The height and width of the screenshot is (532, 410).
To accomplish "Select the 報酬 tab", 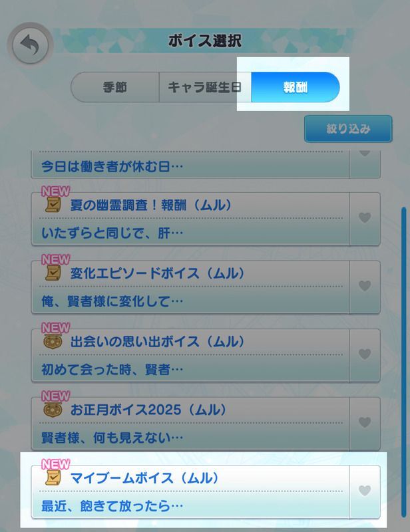I will [x=295, y=87].
